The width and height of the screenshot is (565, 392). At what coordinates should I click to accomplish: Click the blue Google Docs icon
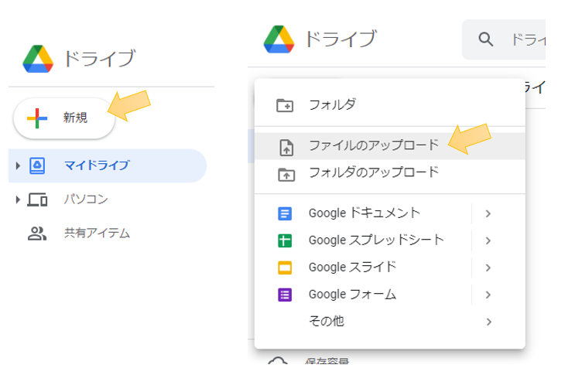285,213
